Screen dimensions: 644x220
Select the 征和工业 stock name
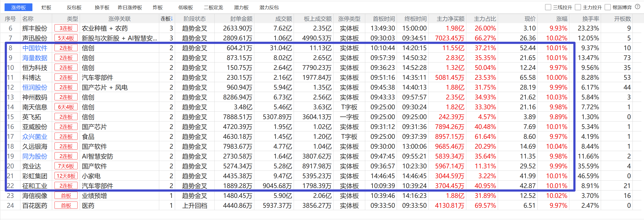click(35, 186)
